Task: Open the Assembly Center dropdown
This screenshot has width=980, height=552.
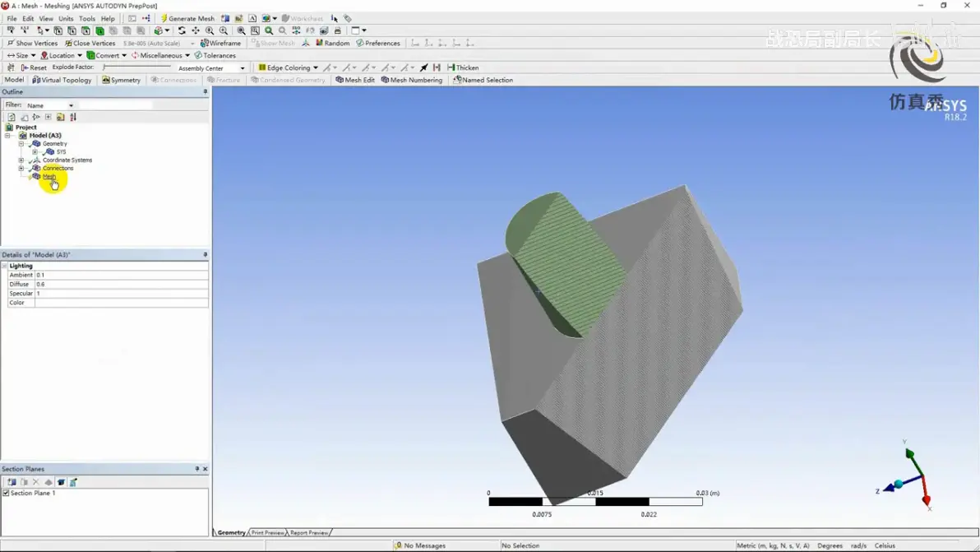Action: click(210, 68)
